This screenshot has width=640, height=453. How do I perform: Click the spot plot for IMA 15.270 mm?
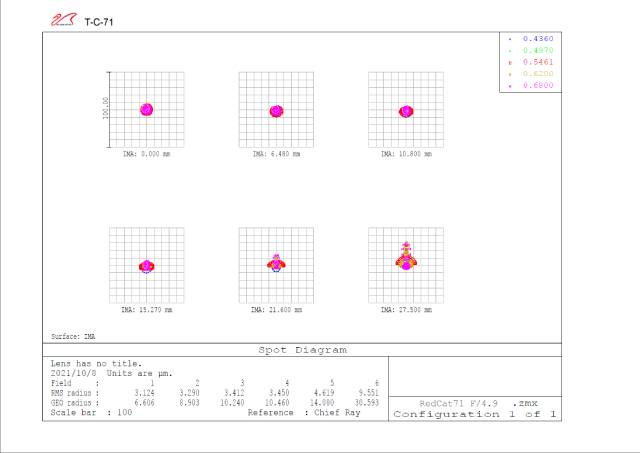pos(146,265)
